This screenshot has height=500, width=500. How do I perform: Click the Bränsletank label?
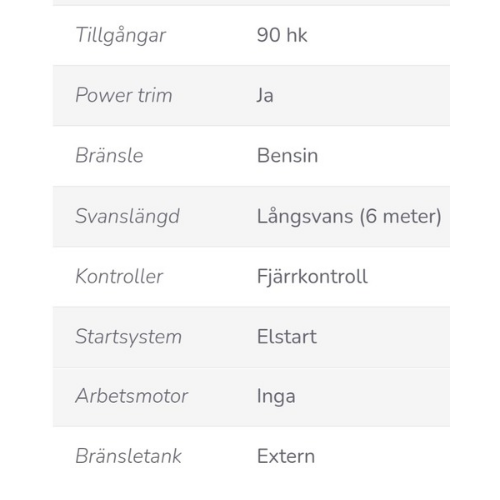point(128,456)
